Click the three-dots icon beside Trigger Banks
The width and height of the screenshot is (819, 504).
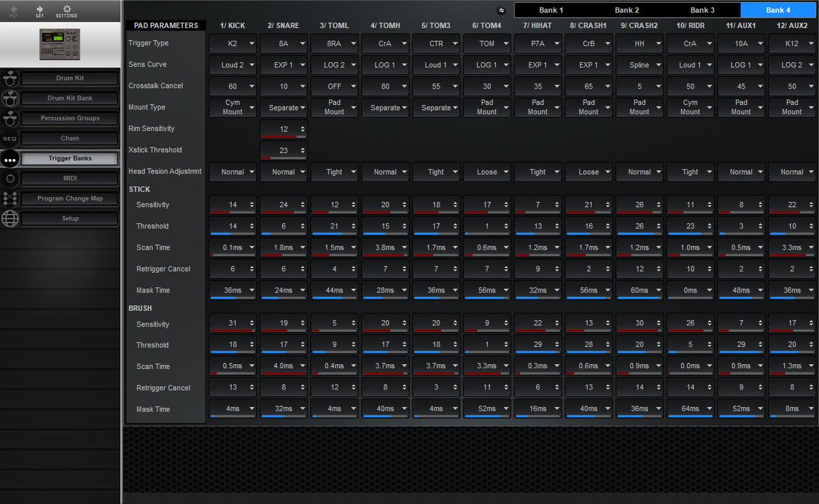pyautogui.click(x=10, y=159)
